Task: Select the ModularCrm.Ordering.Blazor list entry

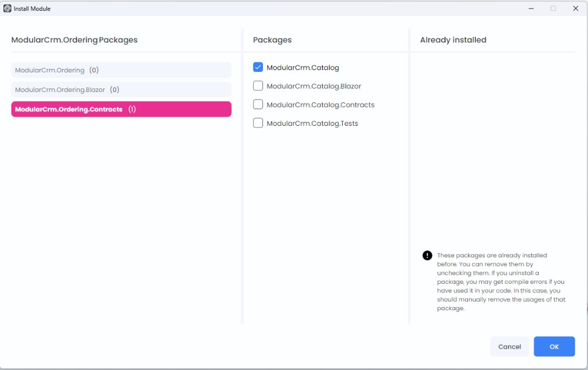Action: pyautogui.click(x=121, y=89)
